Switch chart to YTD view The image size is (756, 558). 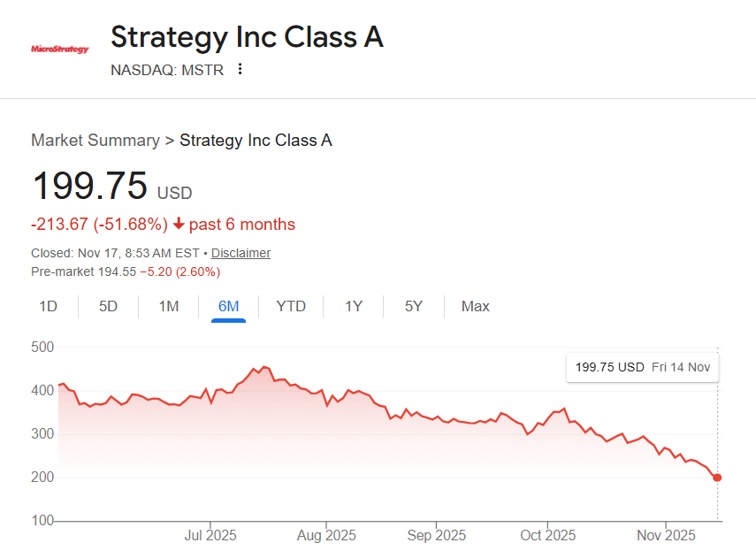[x=291, y=306]
